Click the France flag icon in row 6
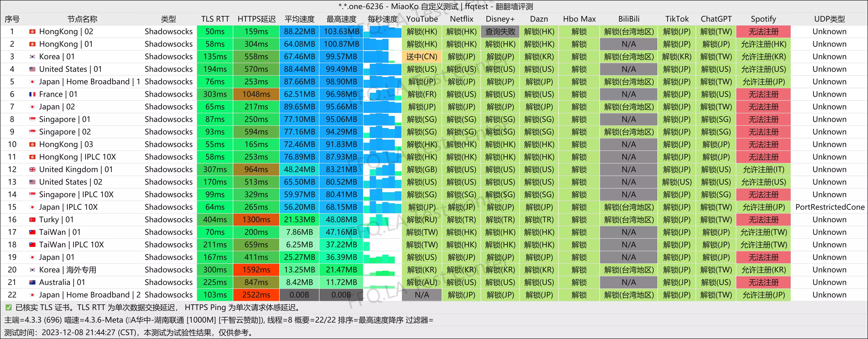Viewport: 868px width, 339px height. click(x=32, y=94)
